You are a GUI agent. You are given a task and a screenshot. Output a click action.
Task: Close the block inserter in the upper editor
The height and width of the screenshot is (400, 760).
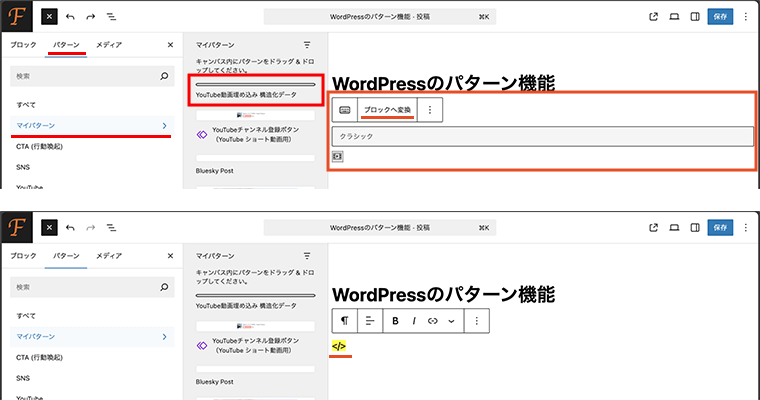[49, 16]
